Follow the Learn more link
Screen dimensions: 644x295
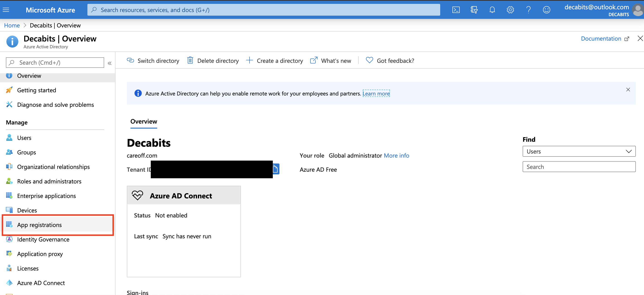pyautogui.click(x=376, y=93)
